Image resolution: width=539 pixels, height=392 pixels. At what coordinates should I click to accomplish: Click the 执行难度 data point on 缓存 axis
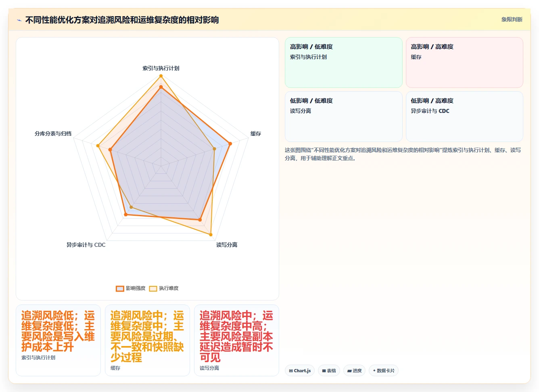(214, 149)
